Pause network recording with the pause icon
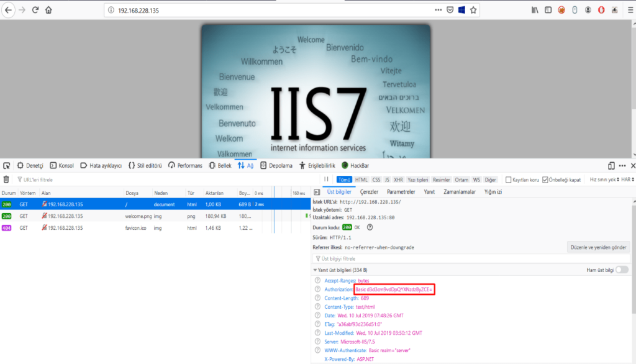Viewport: 636px width, 364px height. point(326,180)
